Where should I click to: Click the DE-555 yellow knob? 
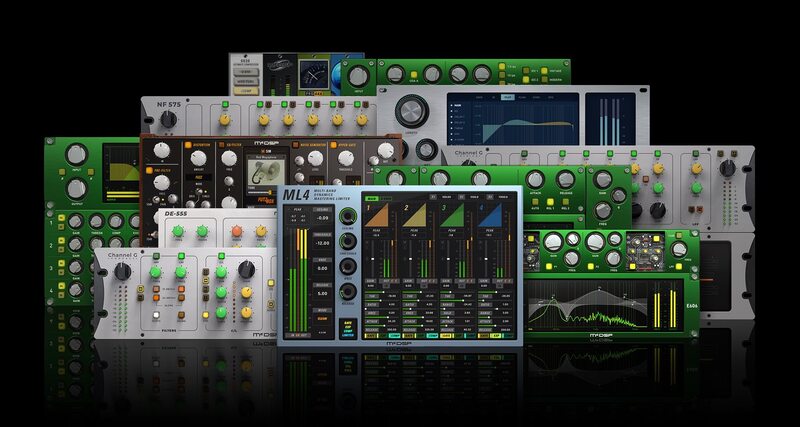pos(261,231)
